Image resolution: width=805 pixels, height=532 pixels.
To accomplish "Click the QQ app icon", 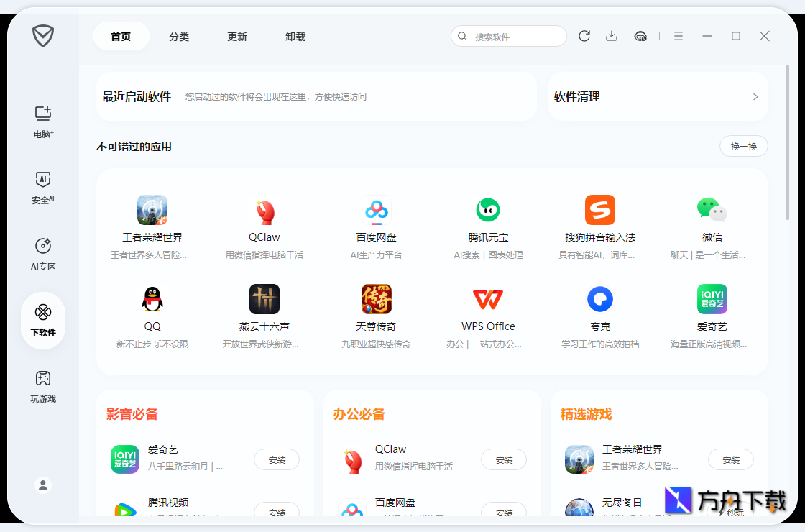I will [x=152, y=298].
